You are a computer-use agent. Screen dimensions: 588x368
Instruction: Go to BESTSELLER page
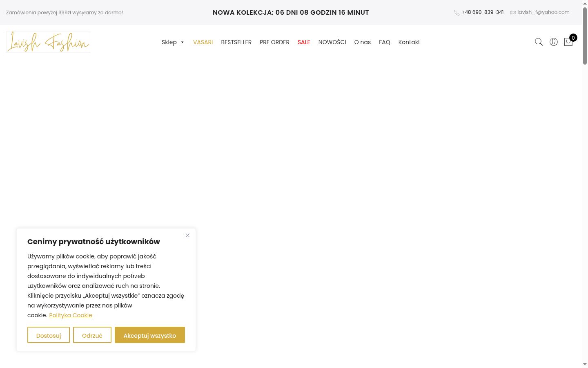(x=236, y=42)
